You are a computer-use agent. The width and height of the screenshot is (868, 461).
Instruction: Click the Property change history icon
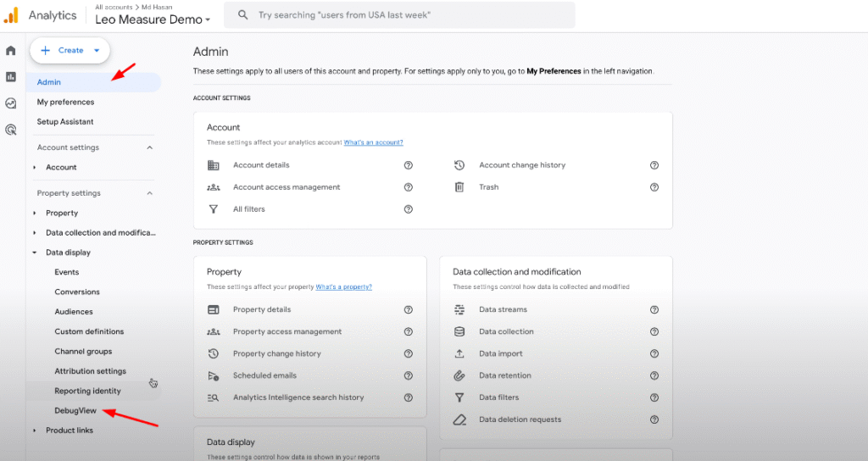point(213,353)
